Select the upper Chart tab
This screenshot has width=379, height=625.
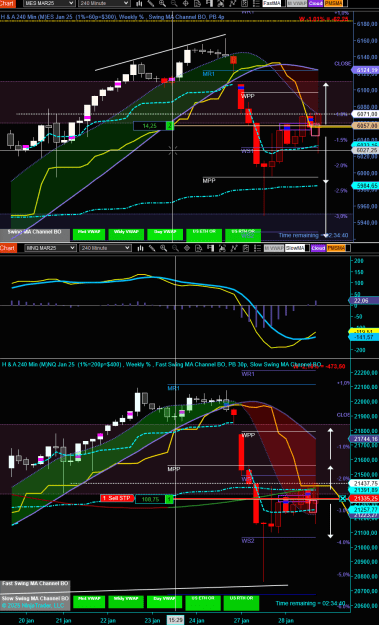point(8,3)
